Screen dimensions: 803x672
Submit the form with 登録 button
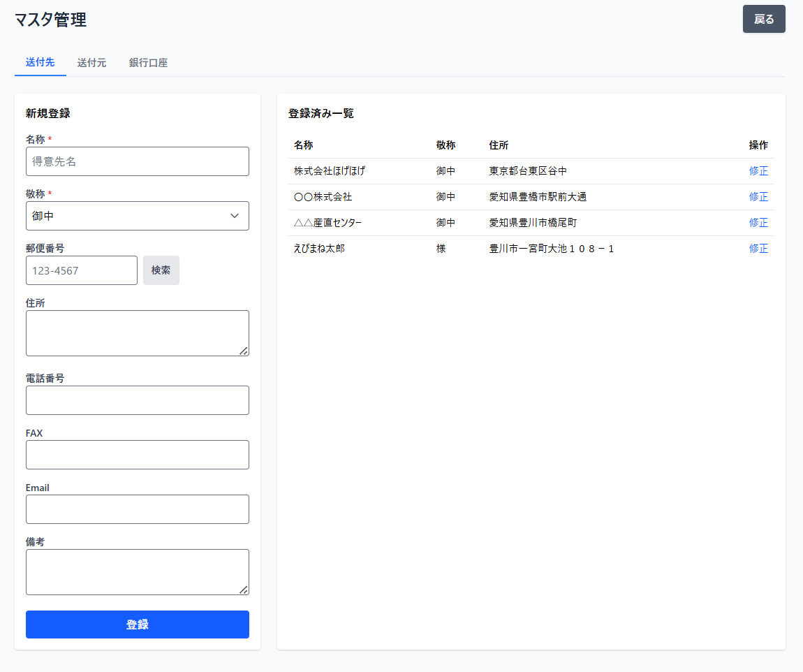click(137, 624)
